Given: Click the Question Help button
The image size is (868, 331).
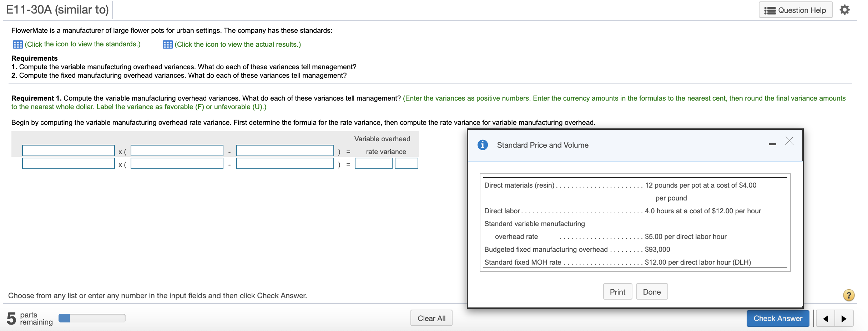Looking at the screenshot, I should click(796, 10).
